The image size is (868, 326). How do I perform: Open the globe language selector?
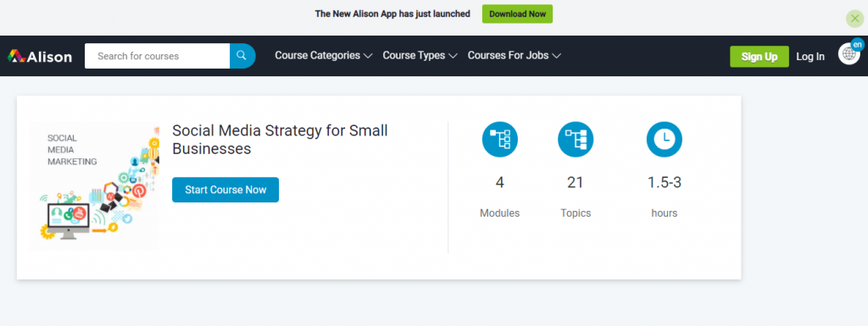pyautogui.click(x=850, y=53)
